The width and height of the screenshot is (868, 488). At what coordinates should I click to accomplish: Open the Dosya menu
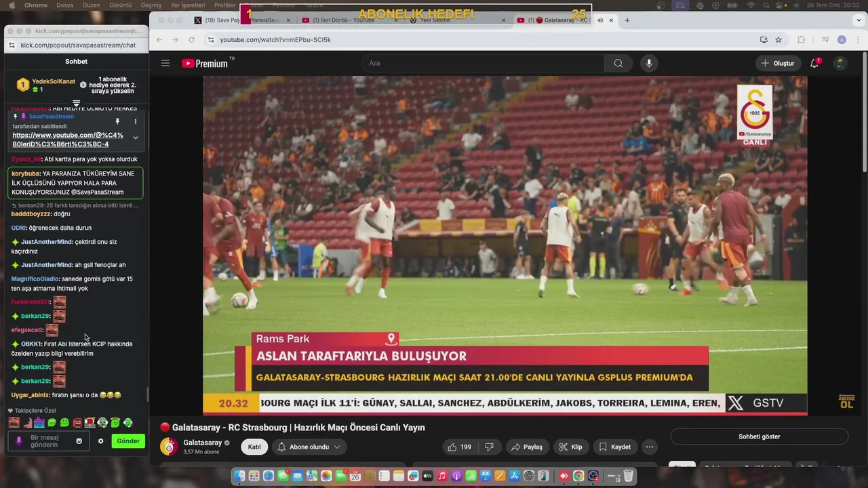click(x=64, y=5)
